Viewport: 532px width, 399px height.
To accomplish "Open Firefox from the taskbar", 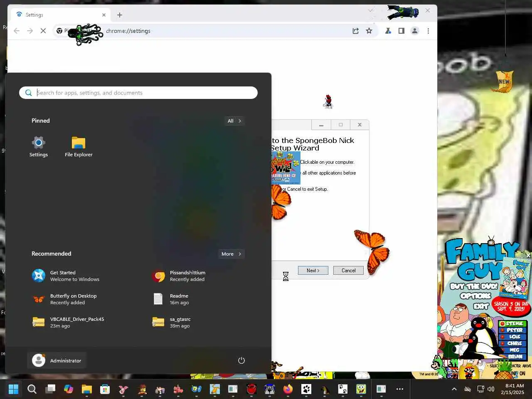I will pos(288,389).
